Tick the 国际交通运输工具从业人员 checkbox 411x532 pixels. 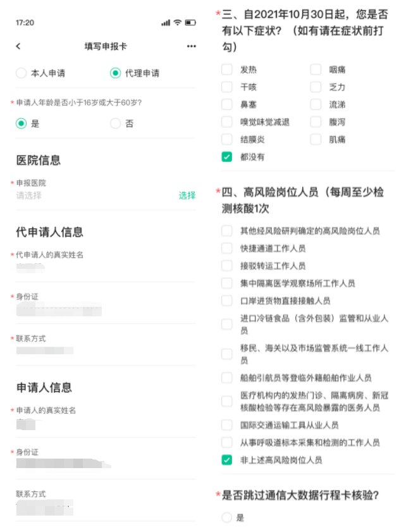227,425
